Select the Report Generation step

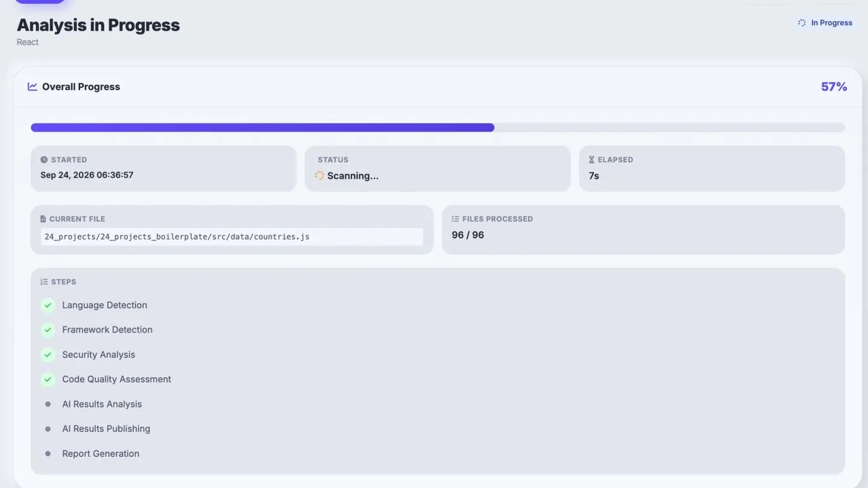101,454
